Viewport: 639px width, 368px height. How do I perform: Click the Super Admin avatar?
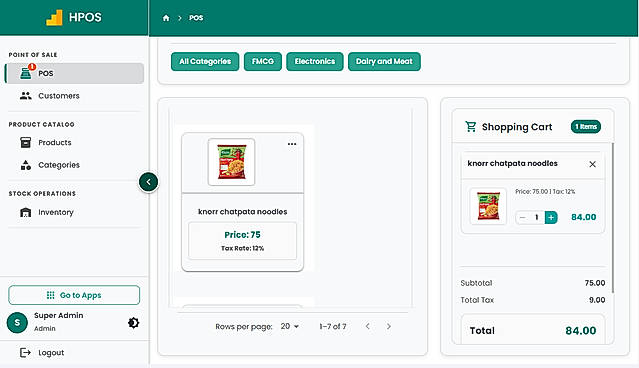click(x=17, y=322)
